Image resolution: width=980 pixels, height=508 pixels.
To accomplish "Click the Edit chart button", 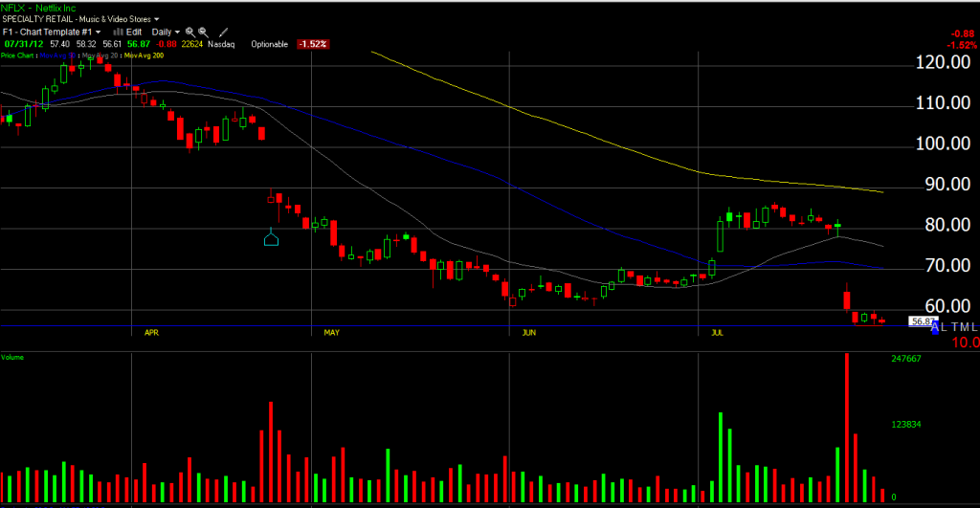I will coord(134,32).
